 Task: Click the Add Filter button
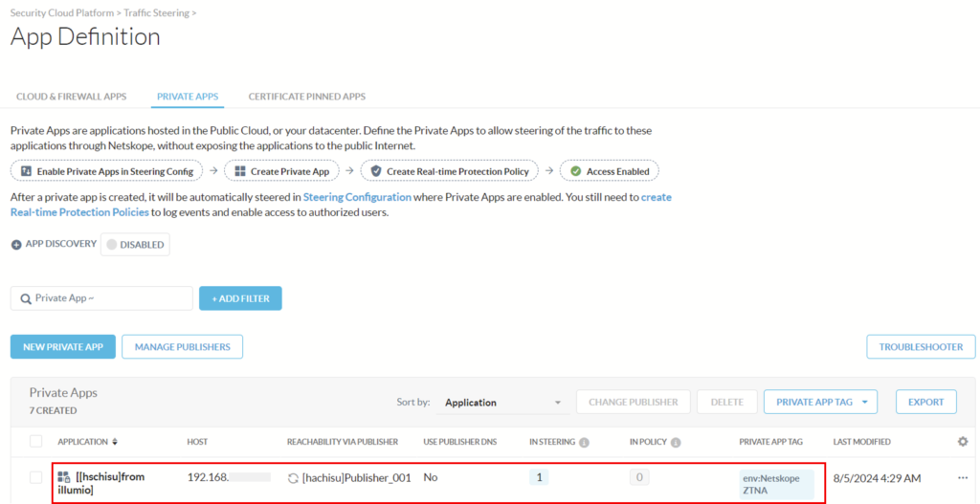pos(240,298)
